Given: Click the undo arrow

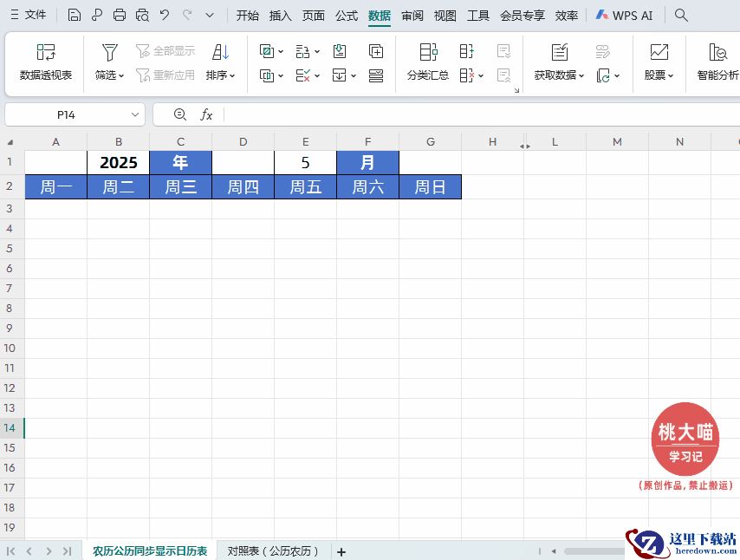Looking at the screenshot, I should (x=165, y=15).
